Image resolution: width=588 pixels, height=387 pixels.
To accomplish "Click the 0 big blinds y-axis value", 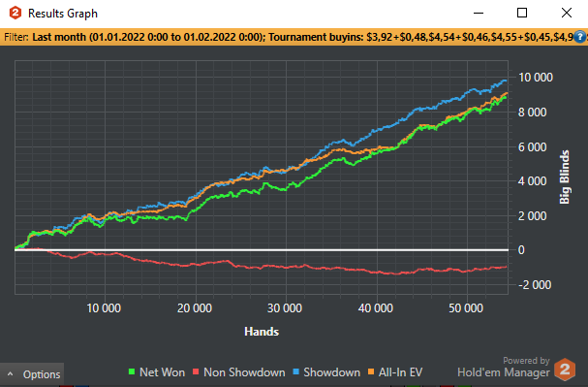I will tap(521, 250).
